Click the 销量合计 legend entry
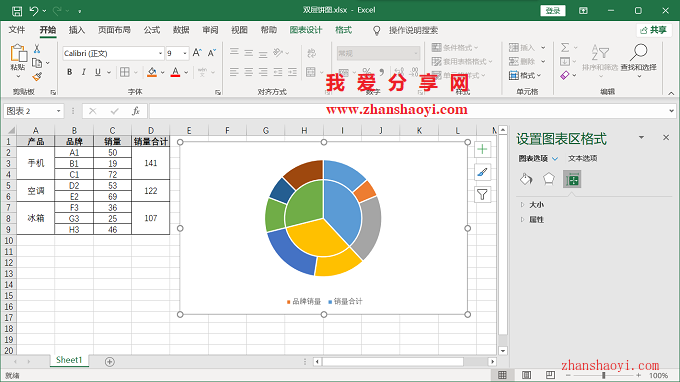 (x=345, y=301)
